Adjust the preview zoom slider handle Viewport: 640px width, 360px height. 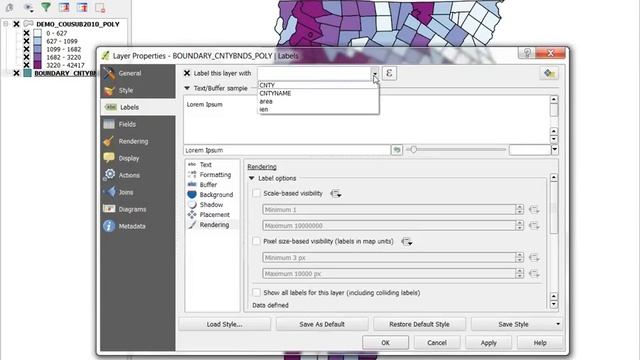413,150
